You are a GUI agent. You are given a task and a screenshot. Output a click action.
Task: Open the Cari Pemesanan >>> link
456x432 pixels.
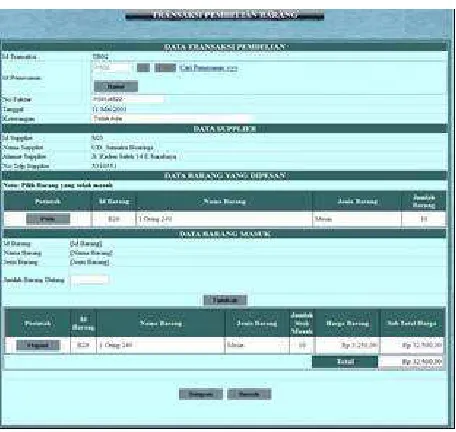pos(209,68)
